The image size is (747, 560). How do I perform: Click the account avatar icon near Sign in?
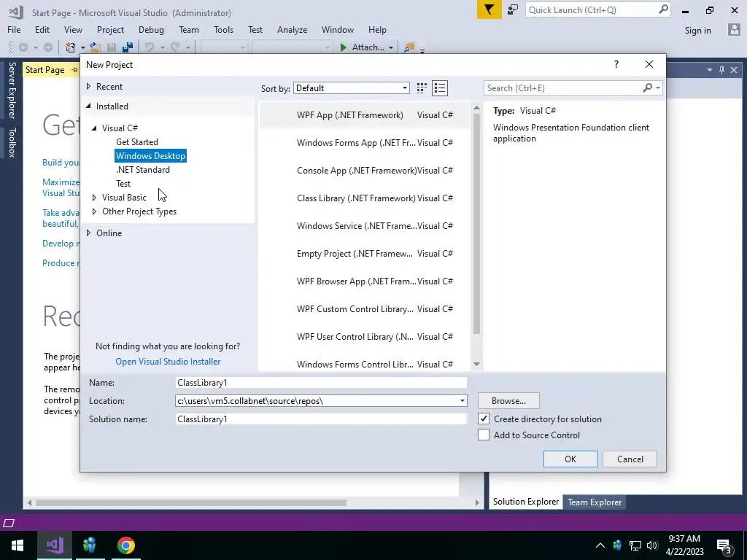[x=734, y=29]
